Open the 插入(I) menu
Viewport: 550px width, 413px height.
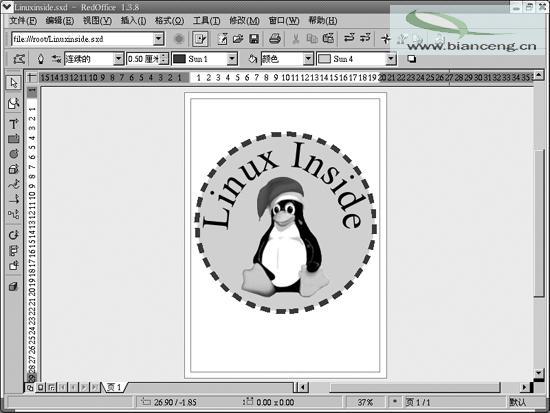tap(133, 21)
